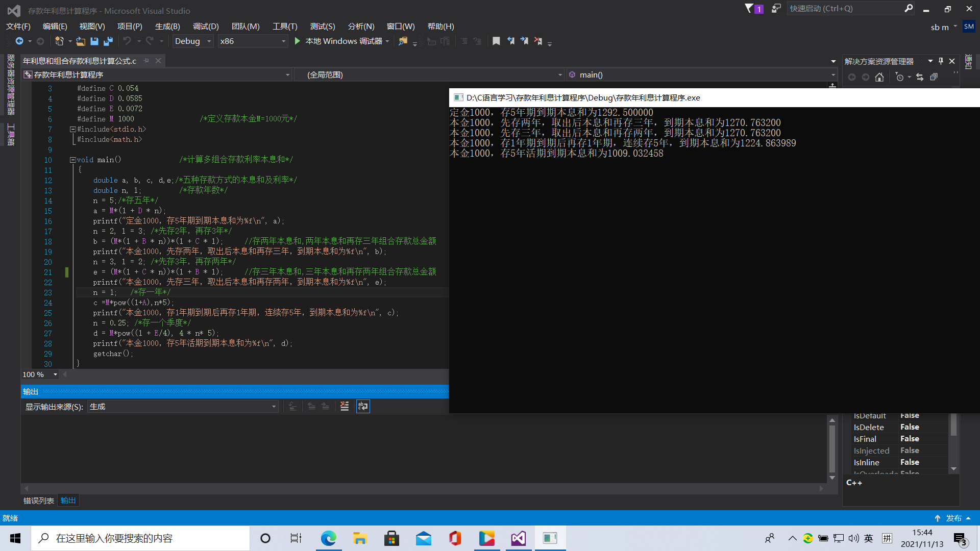The width and height of the screenshot is (980, 551).
Task: Click the 发布 button in the status bar
Action: (x=953, y=518)
